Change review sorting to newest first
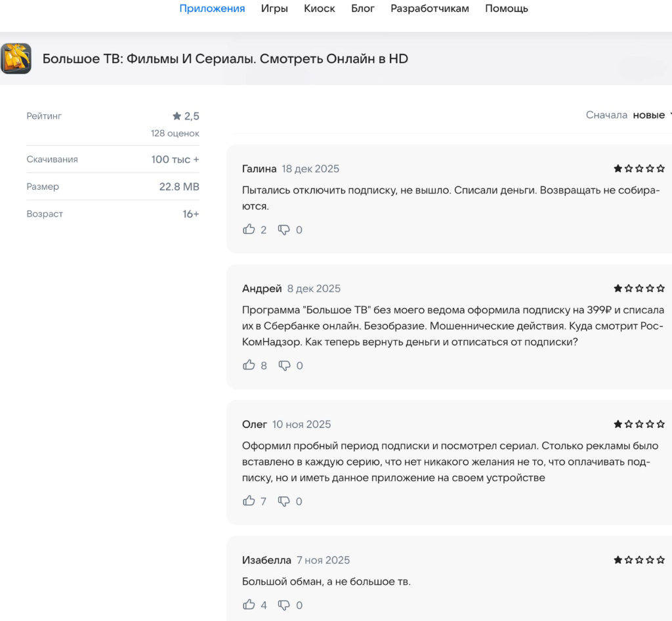This screenshot has width=672, height=621. coord(648,115)
